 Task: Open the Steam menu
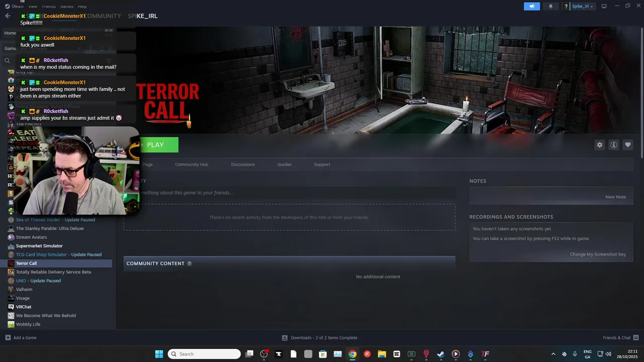click(x=17, y=6)
